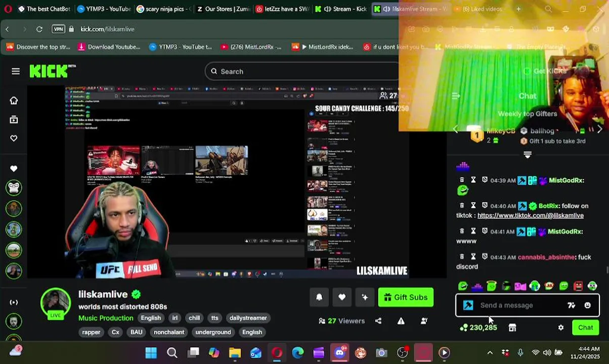The width and height of the screenshot is (609, 364).
Task: Open tiktok.com/@lilskamlive link in chat
Action: (530, 215)
